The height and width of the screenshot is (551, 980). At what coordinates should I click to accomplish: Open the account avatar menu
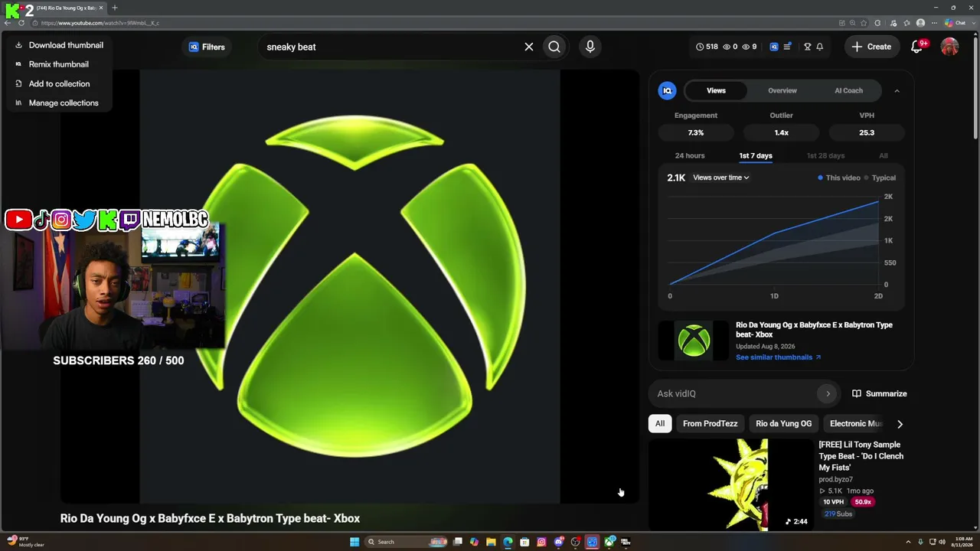[949, 47]
